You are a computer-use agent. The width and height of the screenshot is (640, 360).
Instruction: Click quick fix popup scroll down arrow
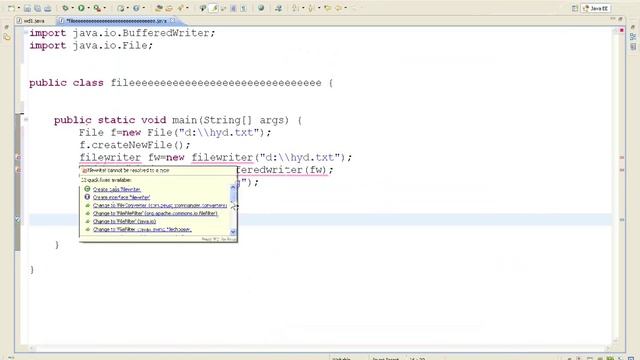pyautogui.click(x=233, y=232)
